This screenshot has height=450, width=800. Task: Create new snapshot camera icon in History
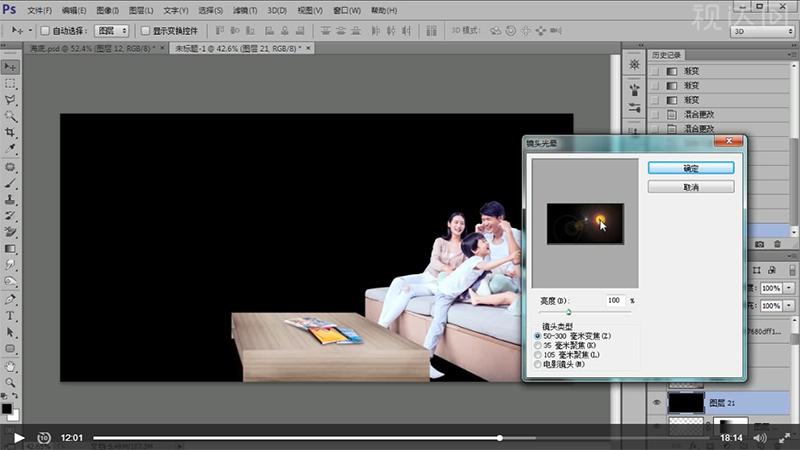[760, 244]
